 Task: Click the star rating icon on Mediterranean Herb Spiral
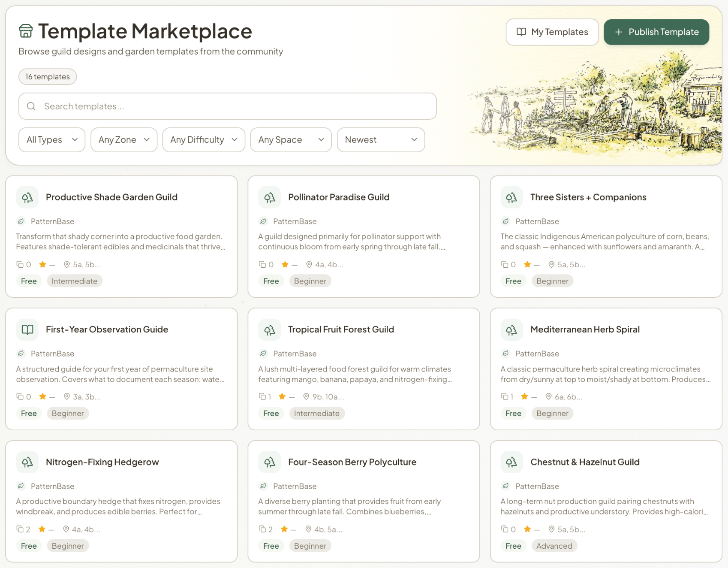[x=524, y=396]
